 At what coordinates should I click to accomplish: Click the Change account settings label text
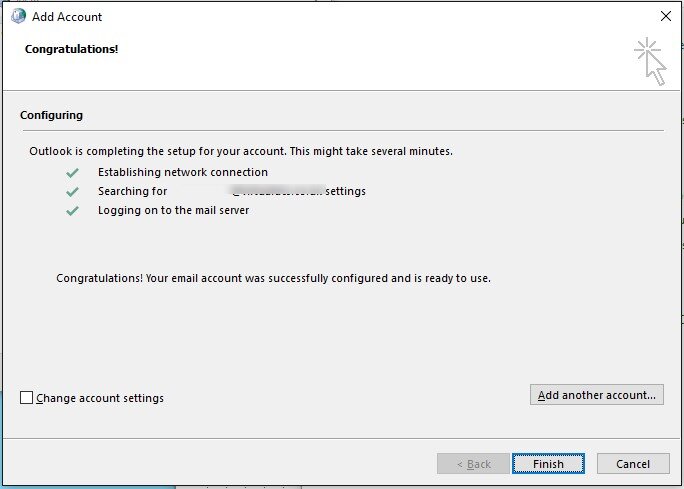point(100,398)
